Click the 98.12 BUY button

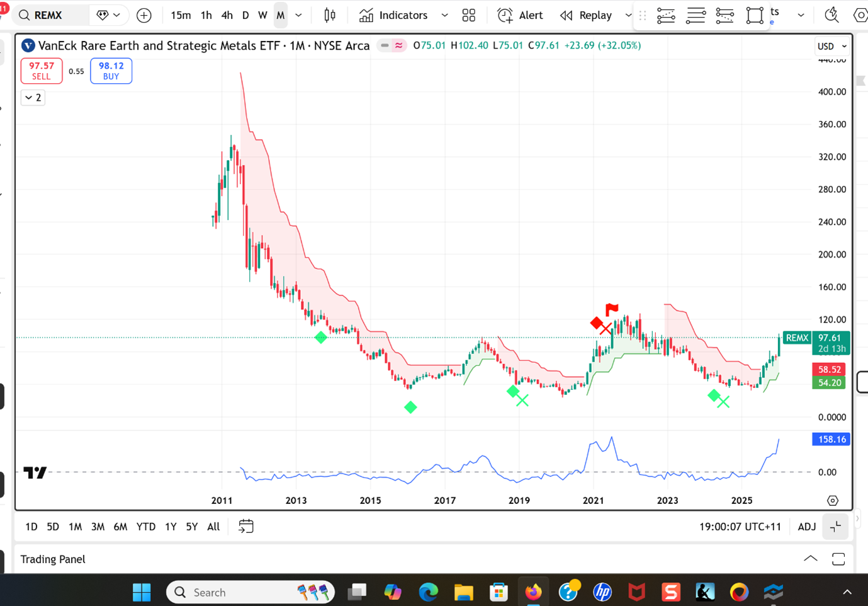(111, 71)
